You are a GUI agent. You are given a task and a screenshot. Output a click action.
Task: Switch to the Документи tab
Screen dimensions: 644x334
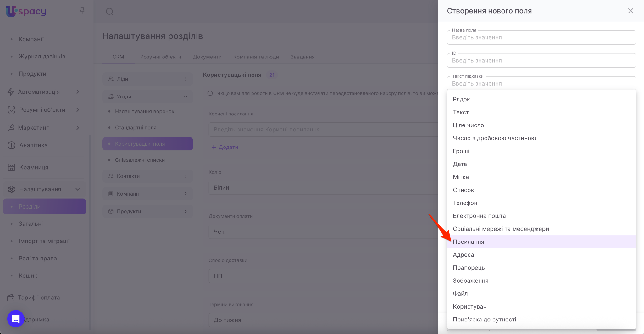207,57
